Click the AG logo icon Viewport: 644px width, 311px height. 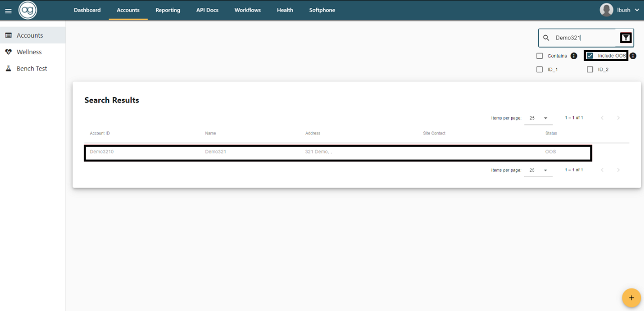28,10
